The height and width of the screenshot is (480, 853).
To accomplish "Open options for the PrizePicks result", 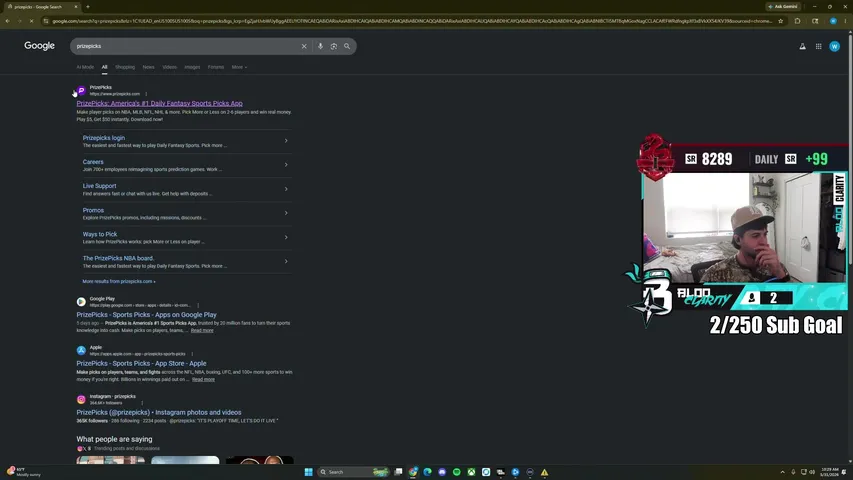I will (146, 94).
